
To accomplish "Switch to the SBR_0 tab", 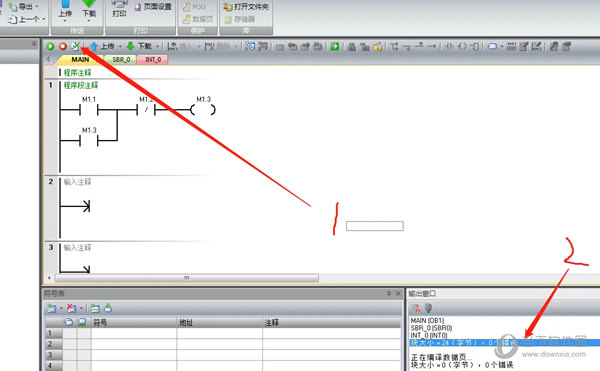I will [121, 60].
